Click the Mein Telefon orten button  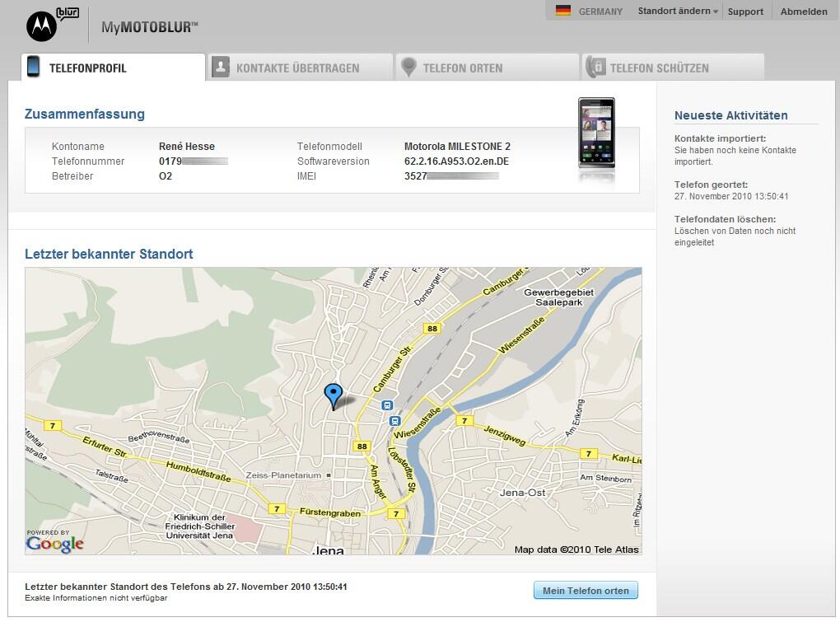586,591
